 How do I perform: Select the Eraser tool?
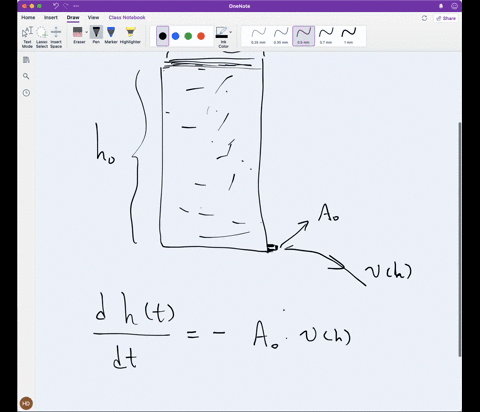point(78,35)
